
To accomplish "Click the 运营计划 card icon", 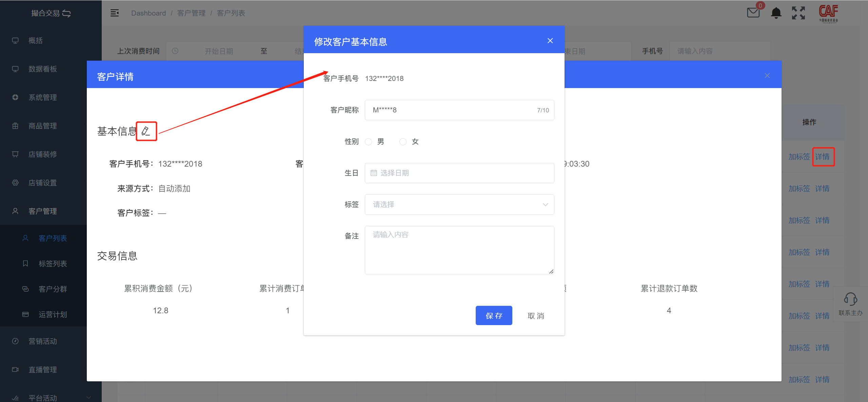I will pos(25,314).
